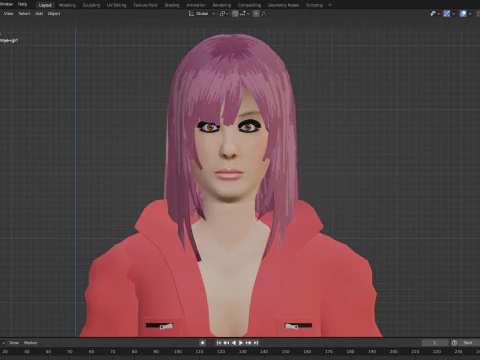Screen dimensions: 480x360
Task: Open the UV Editing workspace tab
Action: pos(116,5)
